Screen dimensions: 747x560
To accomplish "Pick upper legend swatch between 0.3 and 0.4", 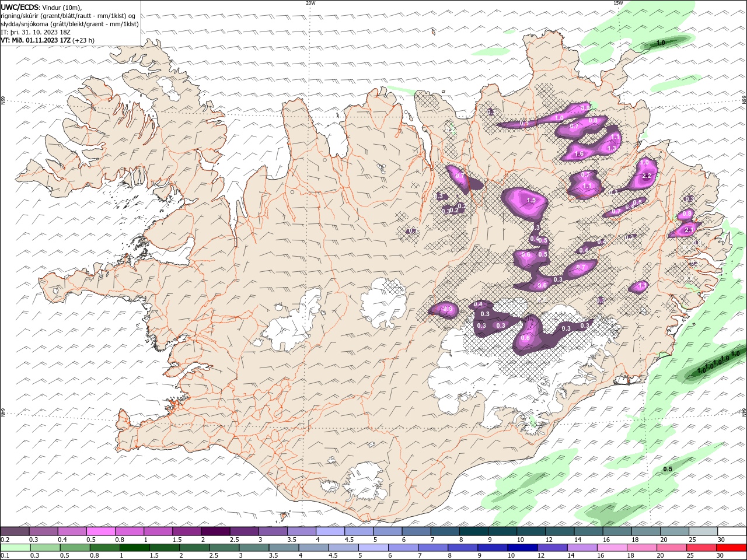I will pyautogui.click(x=43, y=531).
